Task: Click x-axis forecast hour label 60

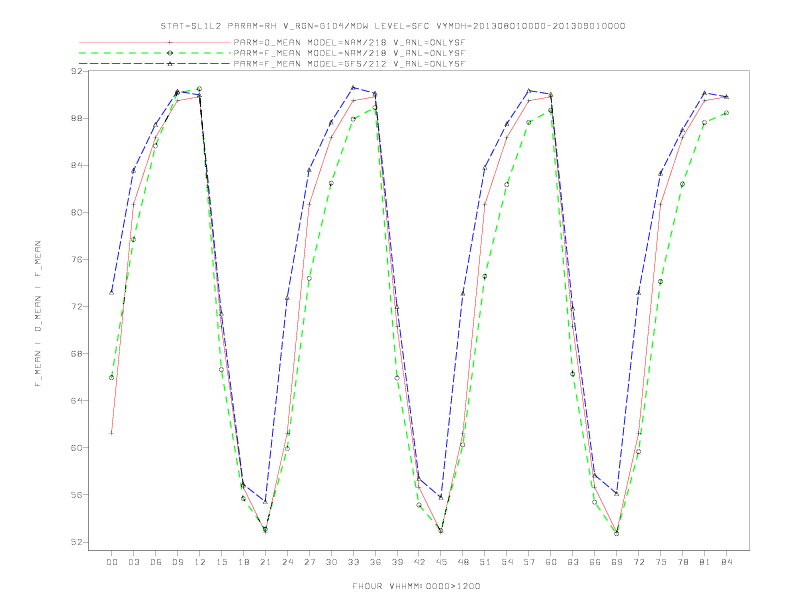Action: pyautogui.click(x=551, y=562)
